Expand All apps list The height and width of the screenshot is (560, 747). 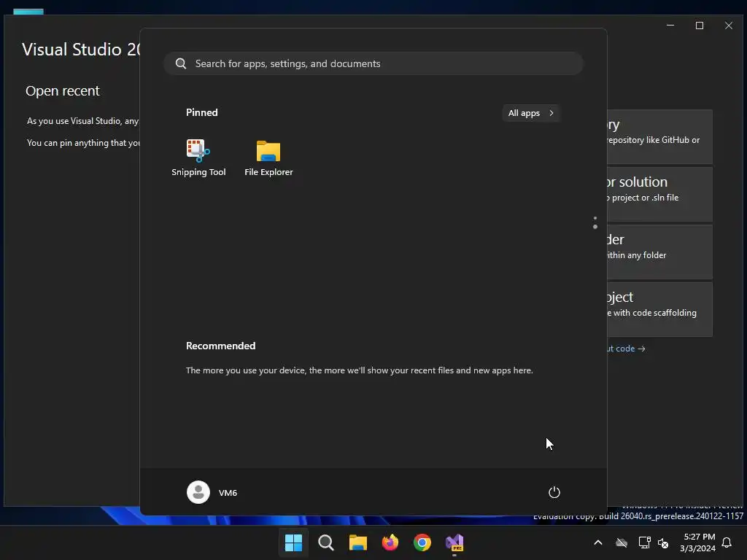click(531, 113)
